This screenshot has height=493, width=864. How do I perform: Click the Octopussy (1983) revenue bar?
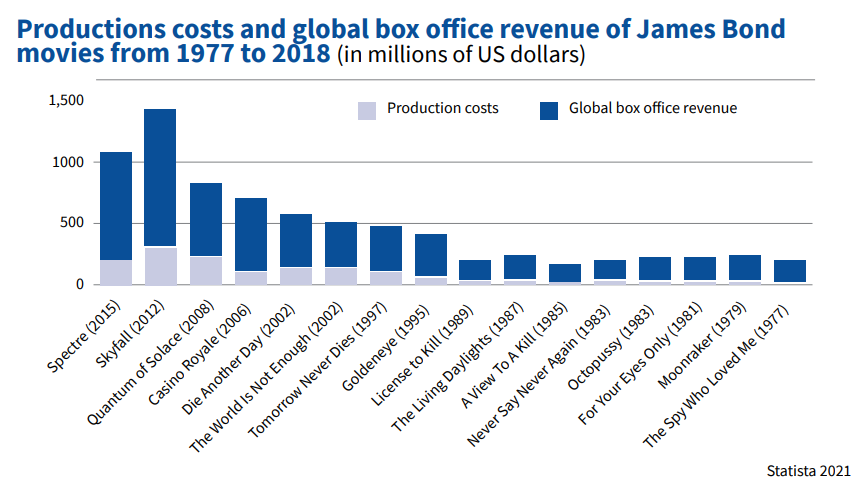tap(655, 269)
